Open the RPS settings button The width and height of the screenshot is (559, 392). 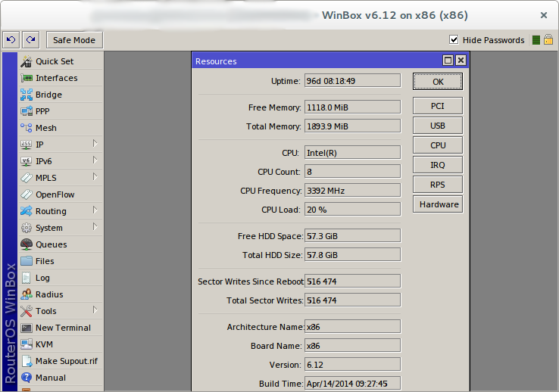click(x=438, y=185)
